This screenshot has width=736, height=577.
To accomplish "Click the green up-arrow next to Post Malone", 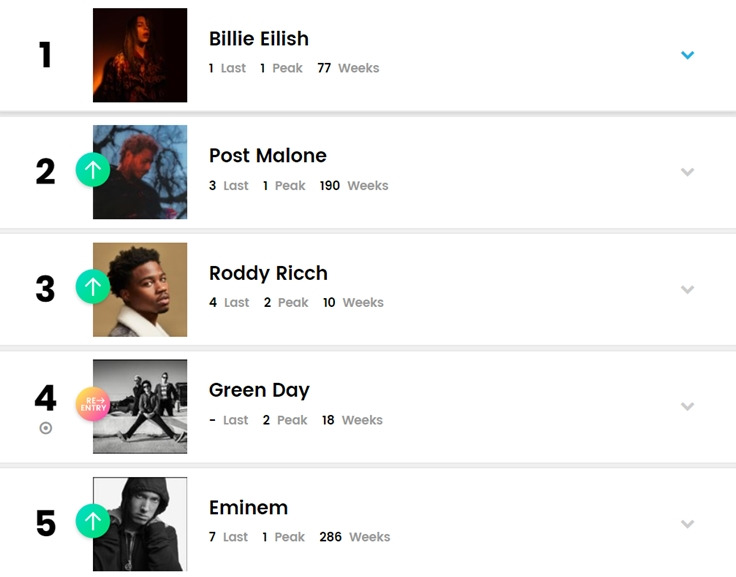I will [93, 169].
